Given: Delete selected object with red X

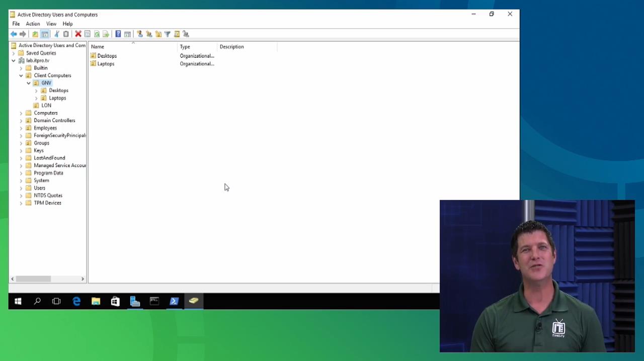Looking at the screenshot, I should pyautogui.click(x=78, y=34).
